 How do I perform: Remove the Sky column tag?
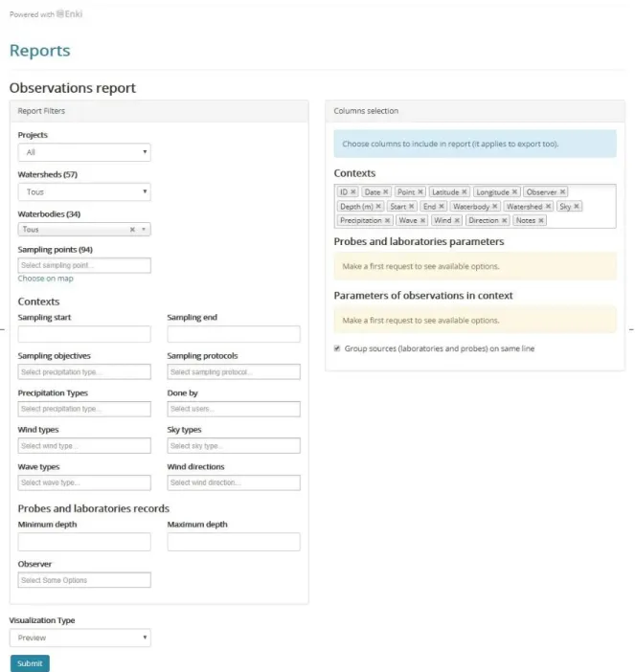tap(577, 206)
